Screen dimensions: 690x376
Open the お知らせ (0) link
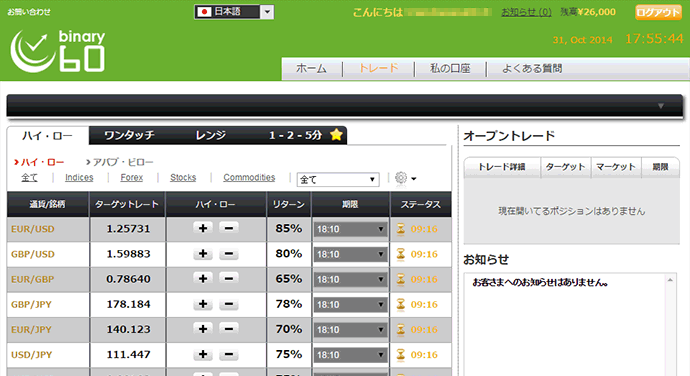[526, 12]
